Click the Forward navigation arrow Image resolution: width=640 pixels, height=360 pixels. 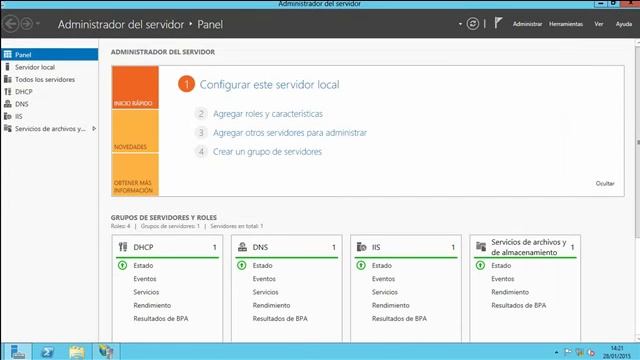[27, 24]
